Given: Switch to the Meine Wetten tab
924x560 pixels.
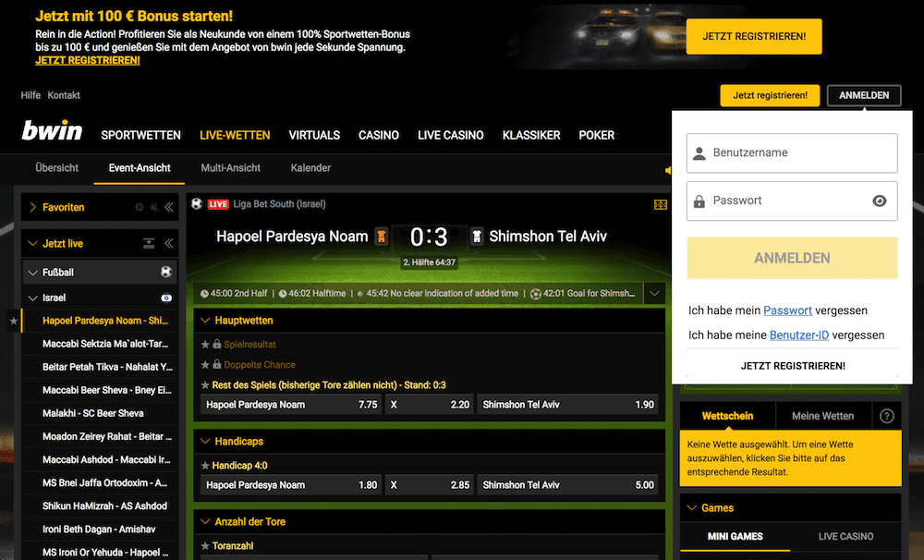Looking at the screenshot, I should point(822,416).
